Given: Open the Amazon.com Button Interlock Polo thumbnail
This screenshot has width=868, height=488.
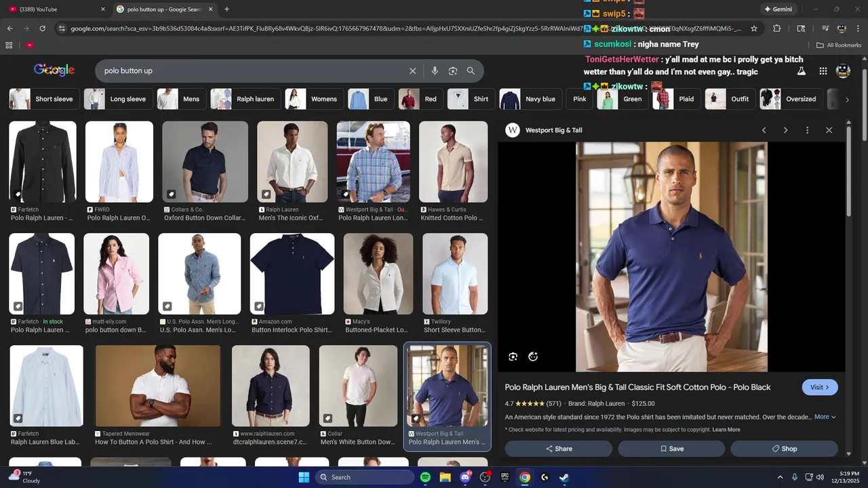Looking at the screenshot, I should coord(292,274).
